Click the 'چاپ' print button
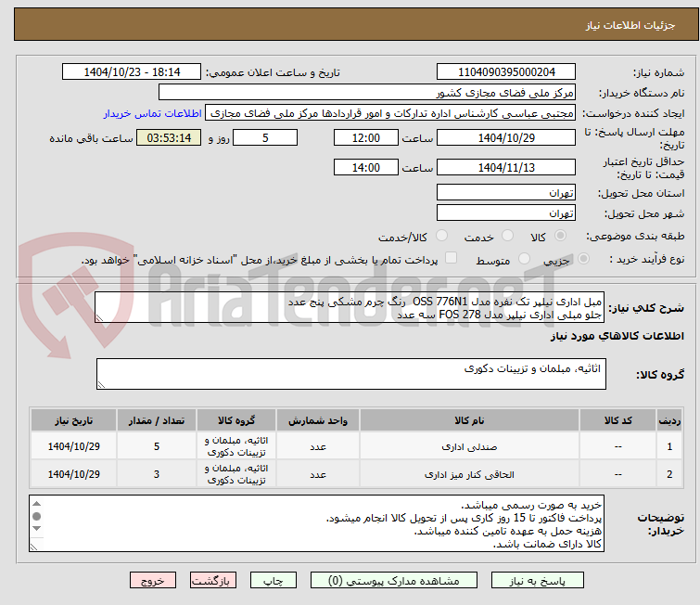 (274, 581)
